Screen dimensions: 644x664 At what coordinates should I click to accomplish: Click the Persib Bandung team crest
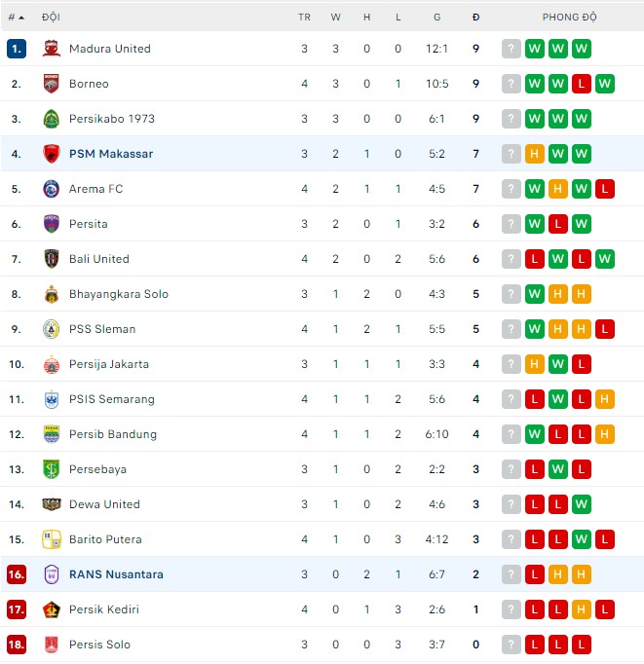tap(52, 434)
